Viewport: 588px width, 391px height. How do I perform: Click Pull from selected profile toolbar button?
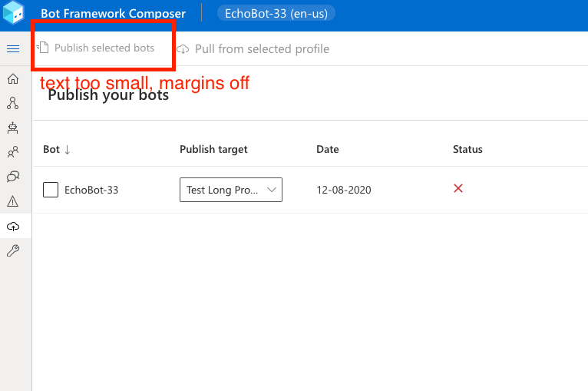[253, 49]
